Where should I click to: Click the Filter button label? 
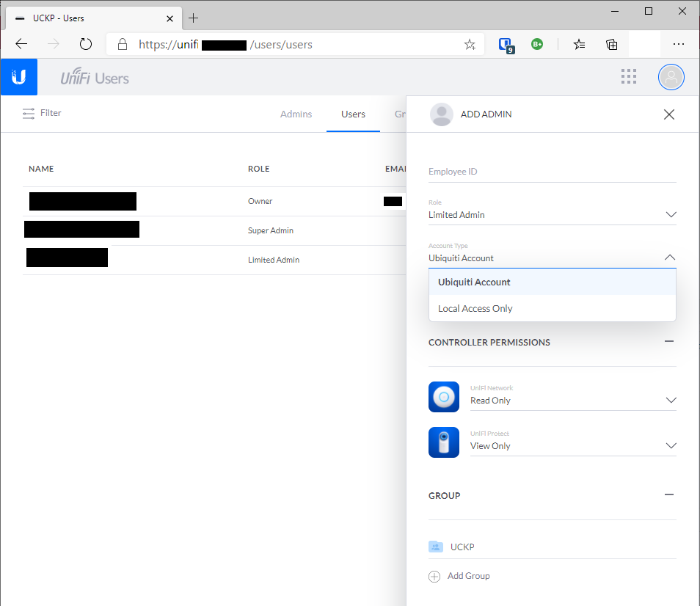click(x=51, y=113)
